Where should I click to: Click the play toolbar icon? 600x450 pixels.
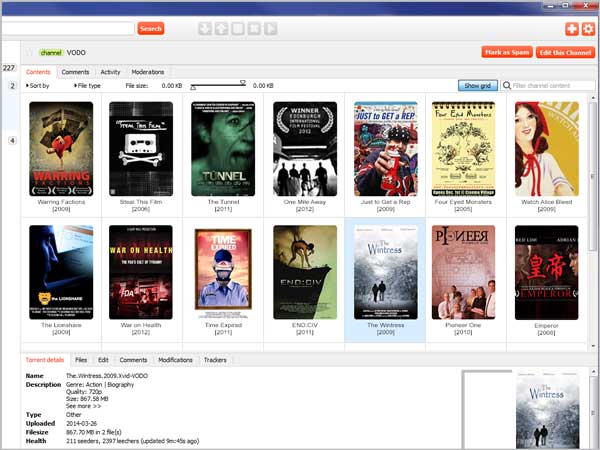coord(271,29)
